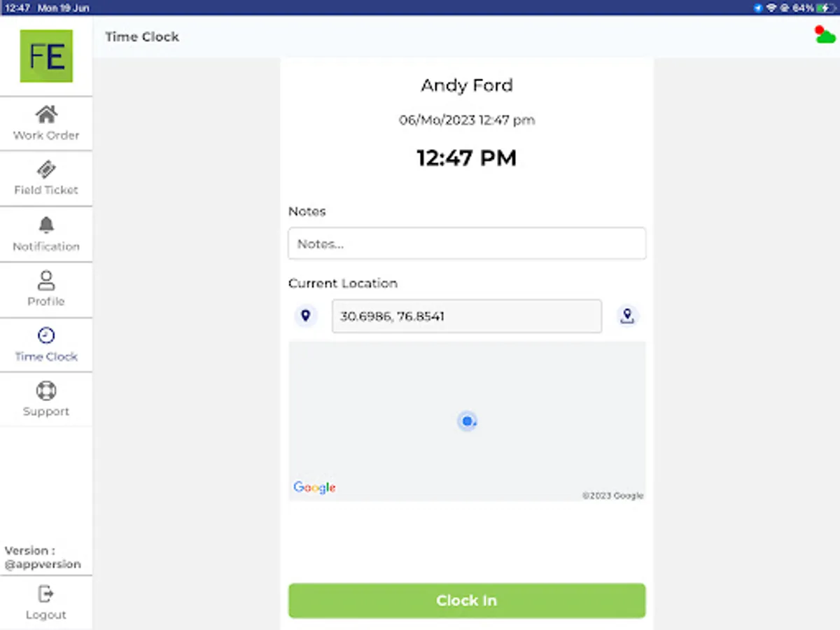Click the Version @appversion label
840x630 pixels.
pyautogui.click(x=43, y=557)
